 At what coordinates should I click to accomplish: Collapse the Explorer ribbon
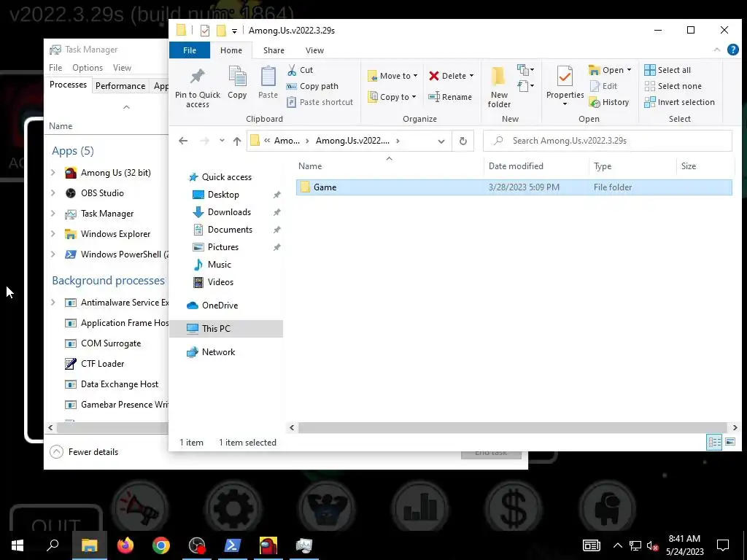pos(716,50)
